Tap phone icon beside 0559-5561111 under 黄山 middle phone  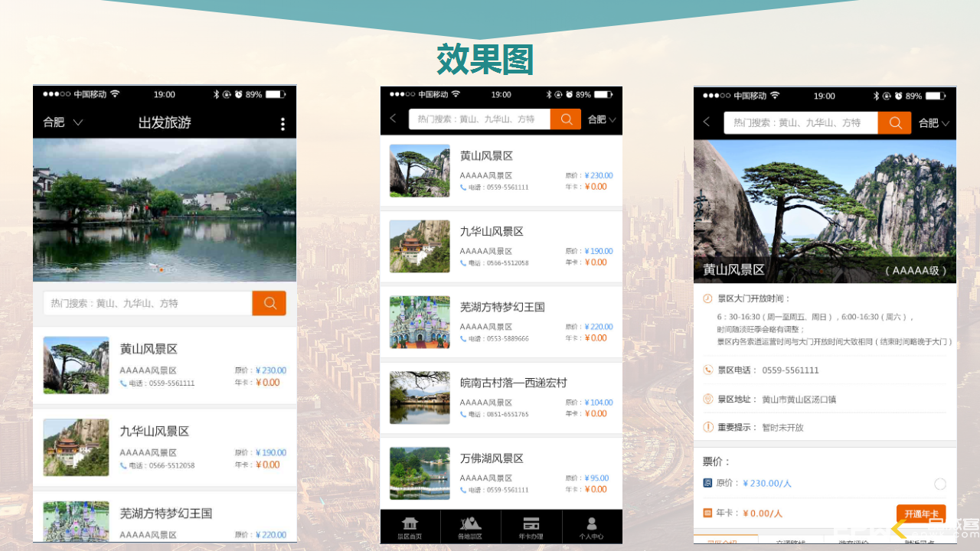pyautogui.click(x=463, y=187)
